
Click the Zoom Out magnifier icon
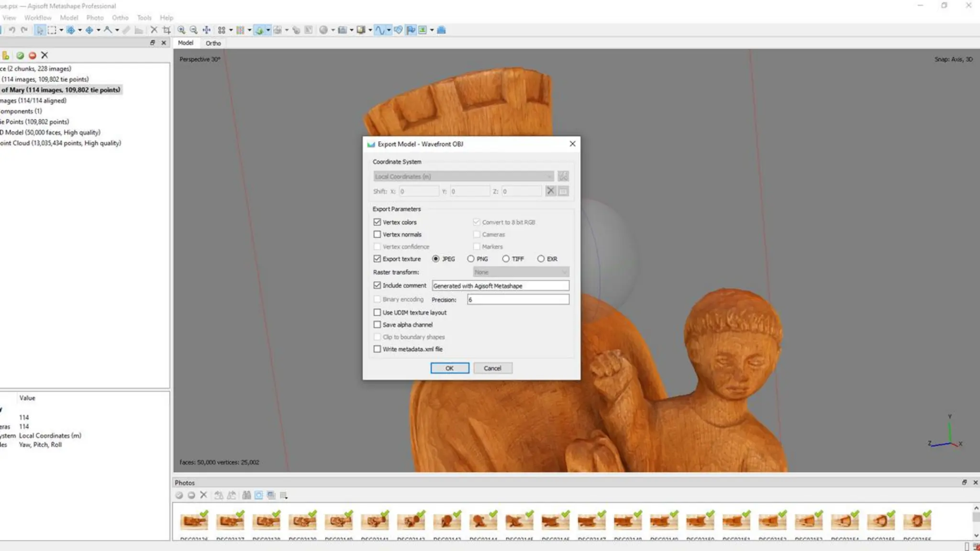(194, 30)
